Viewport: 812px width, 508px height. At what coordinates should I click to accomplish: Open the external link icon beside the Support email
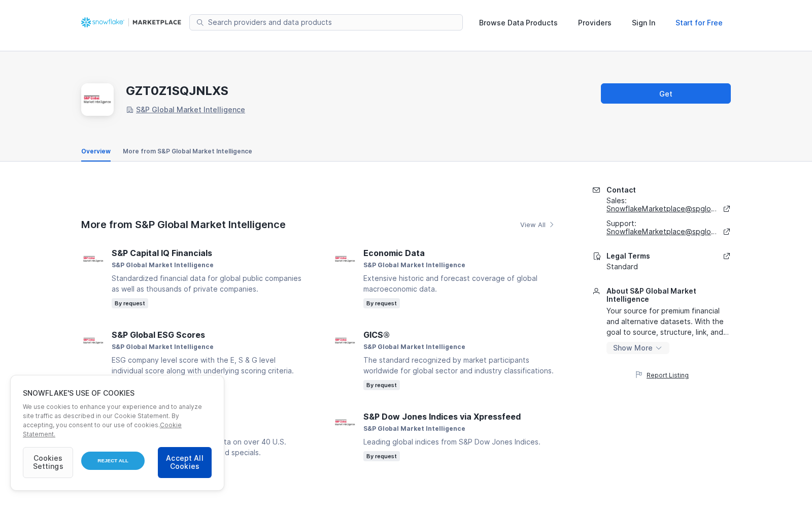tap(727, 232)
